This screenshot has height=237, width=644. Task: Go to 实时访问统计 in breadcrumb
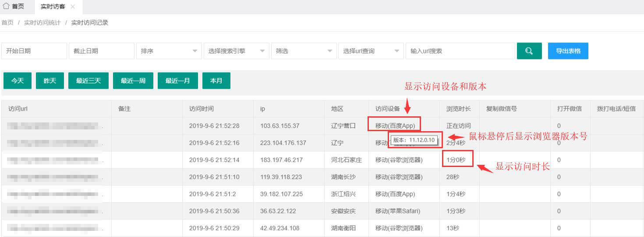click(42, 23)
